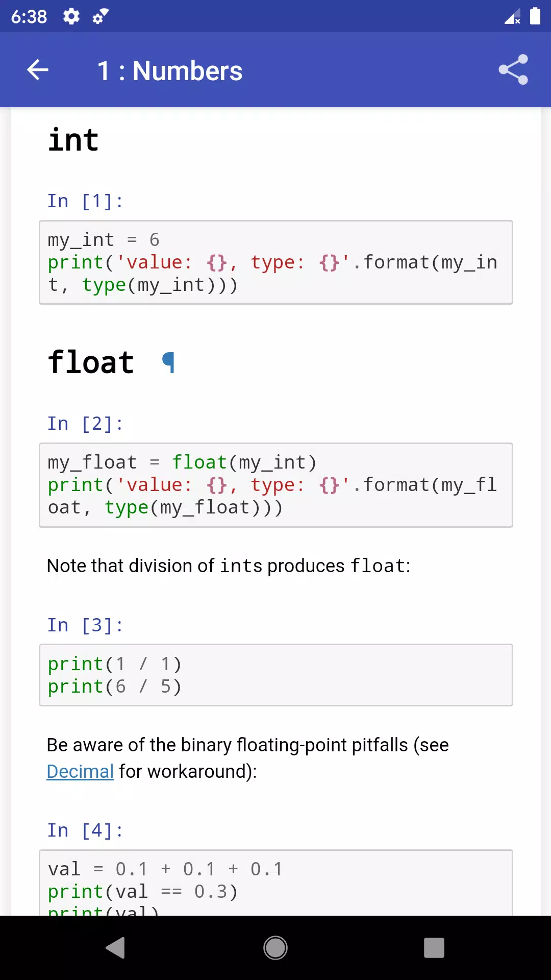Select the print(1 / 1) code cell
The width and height of the screenshot is (551, 980).
click(x=276, y=675)
